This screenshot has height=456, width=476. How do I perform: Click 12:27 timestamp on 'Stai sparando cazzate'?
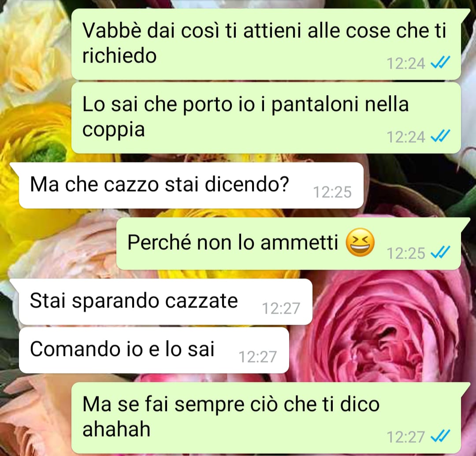281,308
